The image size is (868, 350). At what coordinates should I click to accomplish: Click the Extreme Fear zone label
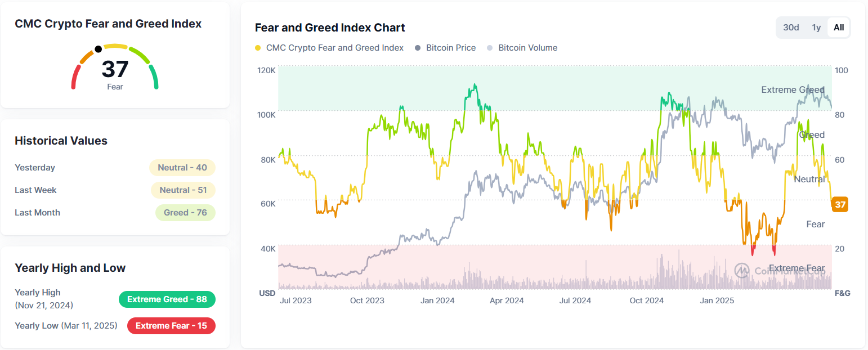click(797, 268)
